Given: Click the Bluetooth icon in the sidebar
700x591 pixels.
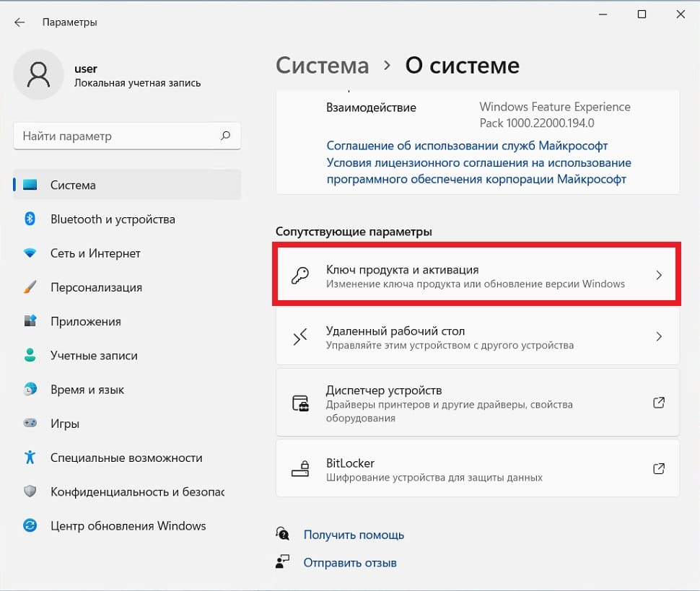Looking at the screenshot, I should pos(30,219).
